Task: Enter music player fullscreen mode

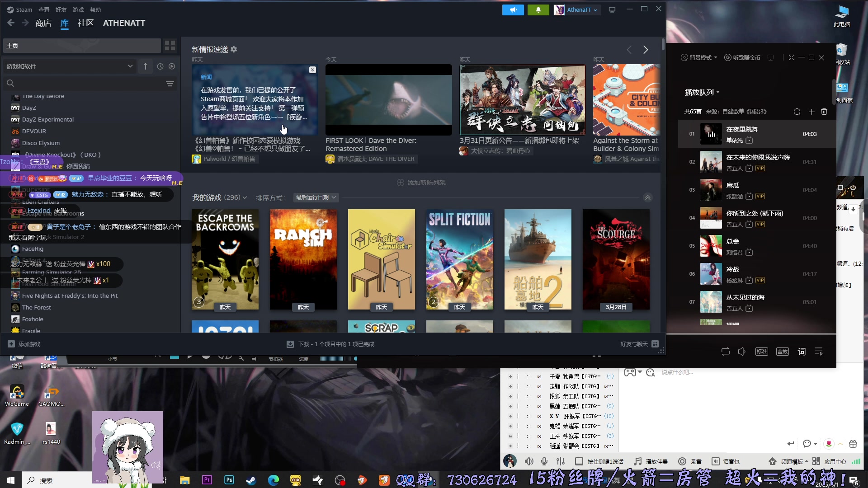Action: pos(792,57)
